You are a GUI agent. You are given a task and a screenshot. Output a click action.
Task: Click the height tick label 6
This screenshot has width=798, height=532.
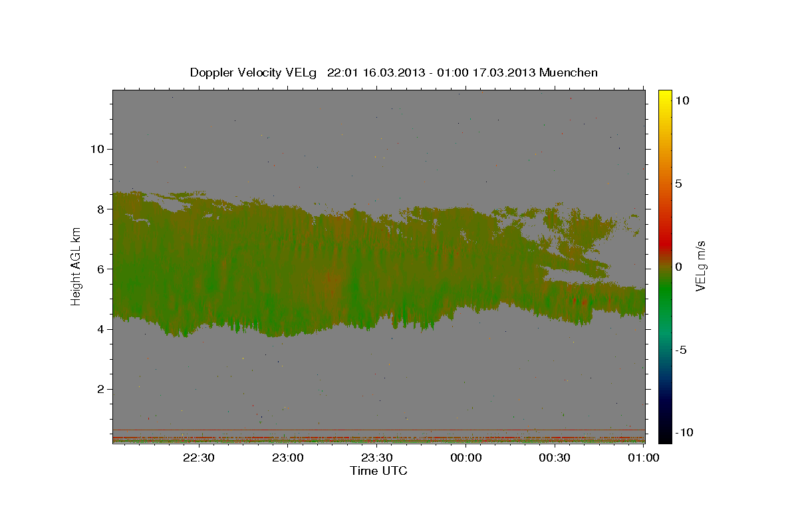click(101, 269)
